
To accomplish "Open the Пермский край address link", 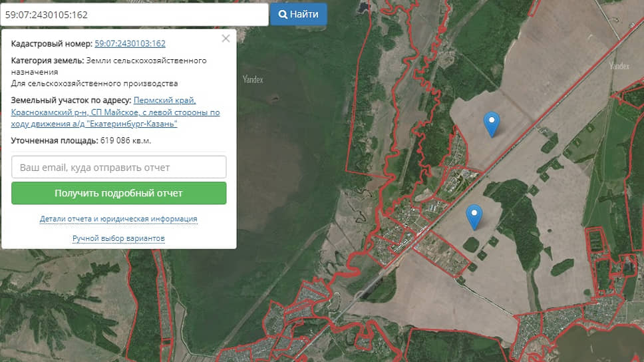I will coord(164,100).
